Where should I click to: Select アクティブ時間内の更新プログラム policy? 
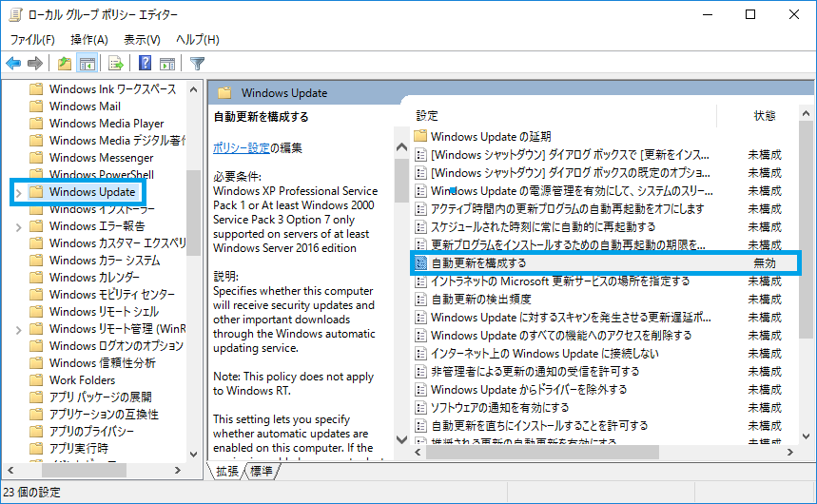coord(559,209)
